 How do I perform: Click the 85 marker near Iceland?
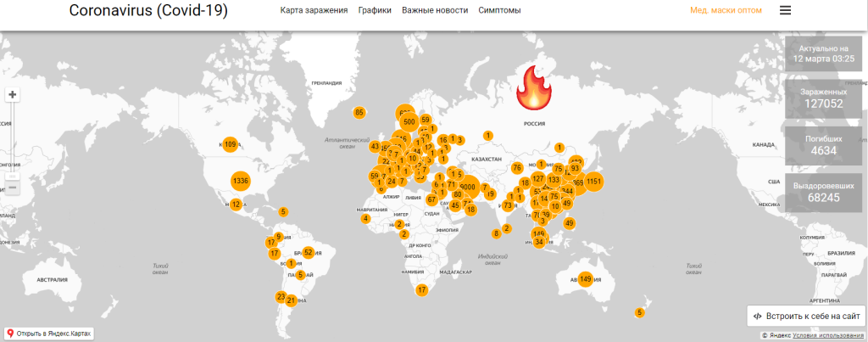tap(359, 112)
